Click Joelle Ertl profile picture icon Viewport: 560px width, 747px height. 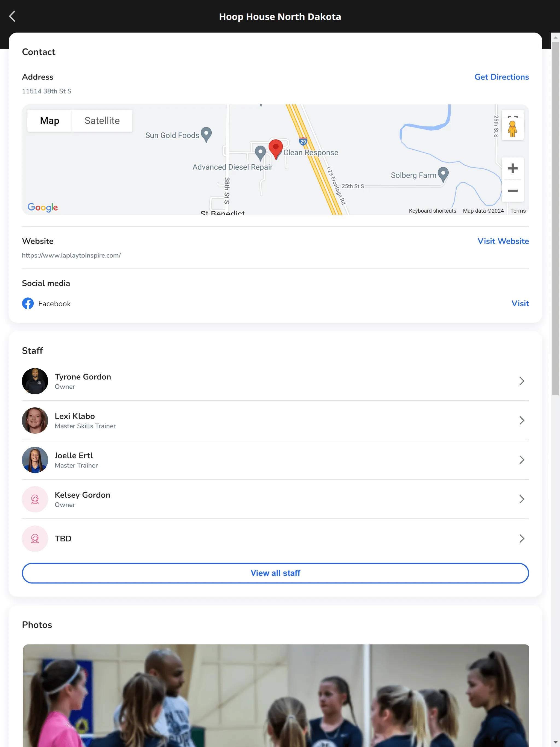click(x=35, y=459)
